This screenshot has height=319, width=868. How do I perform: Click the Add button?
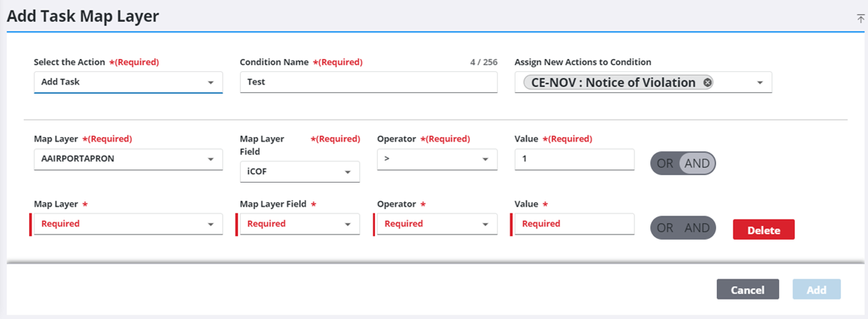(816, 290)
